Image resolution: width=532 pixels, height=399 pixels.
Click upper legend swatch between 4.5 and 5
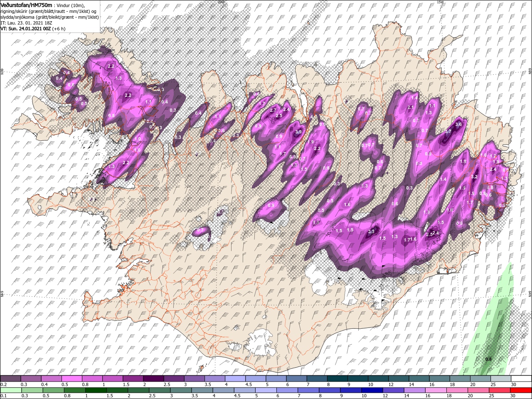coord(256,378)
